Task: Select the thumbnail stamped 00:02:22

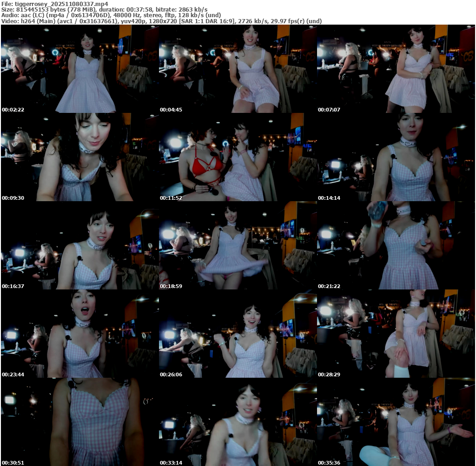Action: 80,69
